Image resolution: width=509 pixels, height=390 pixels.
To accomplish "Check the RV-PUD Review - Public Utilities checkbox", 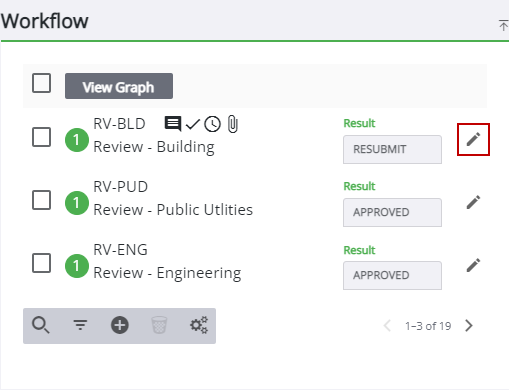I will [42, 200].
